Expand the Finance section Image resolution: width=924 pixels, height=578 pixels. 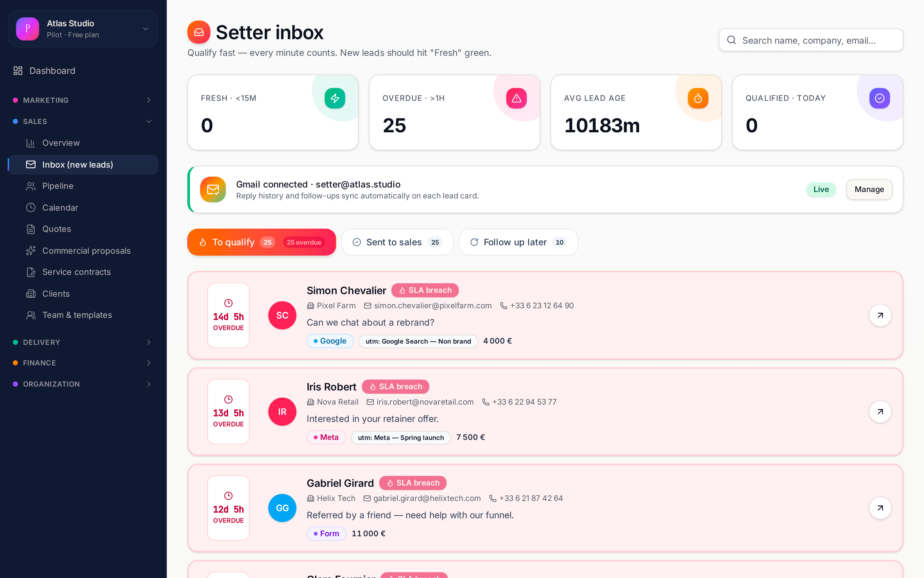point(83,363)
